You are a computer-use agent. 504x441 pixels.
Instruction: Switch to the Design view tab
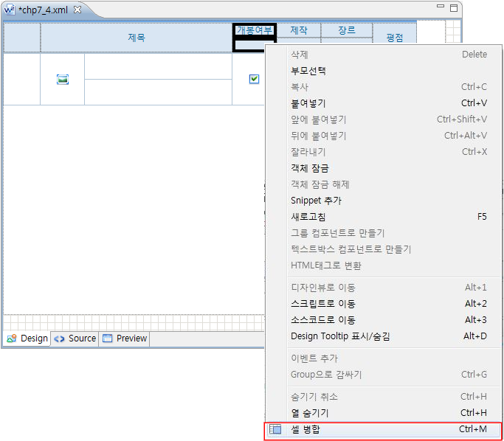tap(27, 338)
